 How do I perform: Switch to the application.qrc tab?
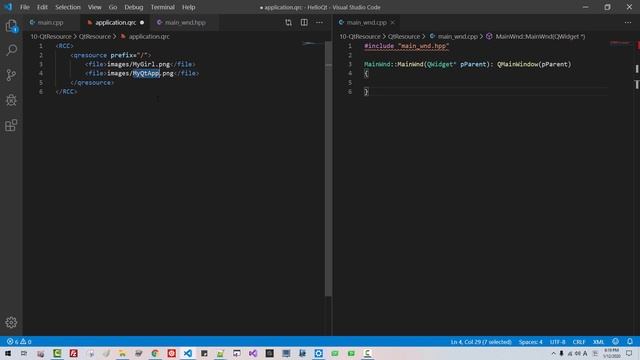coord(116,22)
